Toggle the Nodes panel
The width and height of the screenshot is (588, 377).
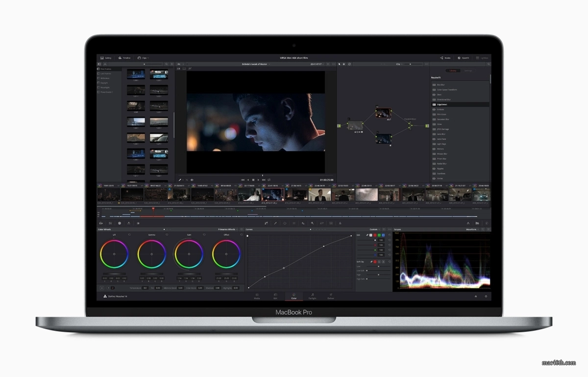[x=444, y=57]
